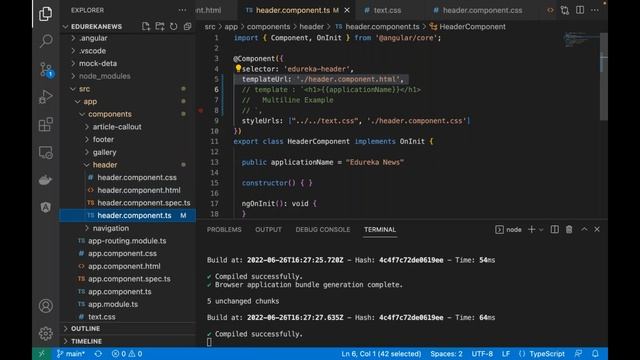Open the OUTPUT panel tab

(268, 229)
